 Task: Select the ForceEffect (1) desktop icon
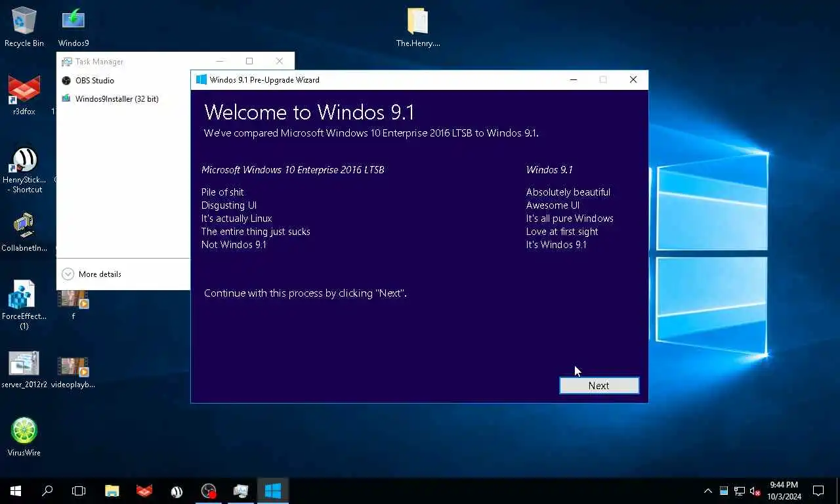[24, 304]
